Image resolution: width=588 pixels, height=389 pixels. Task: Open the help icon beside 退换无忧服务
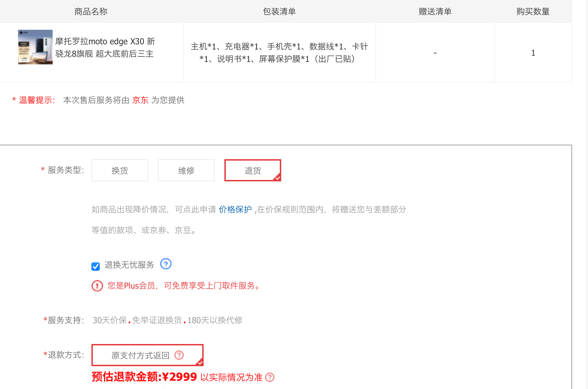pos(166,264)
